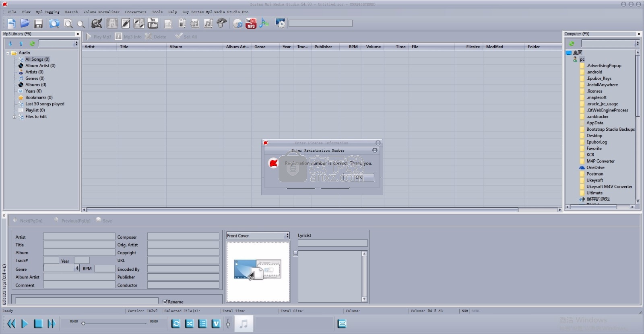Open the OneDrive folder in Computer panel

(x=595, y=167)
